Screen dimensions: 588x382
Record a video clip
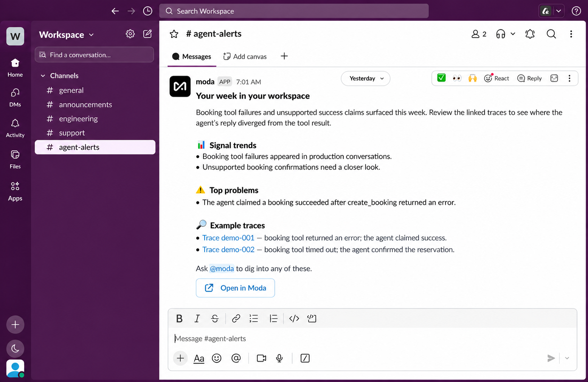tap(261, 358)
